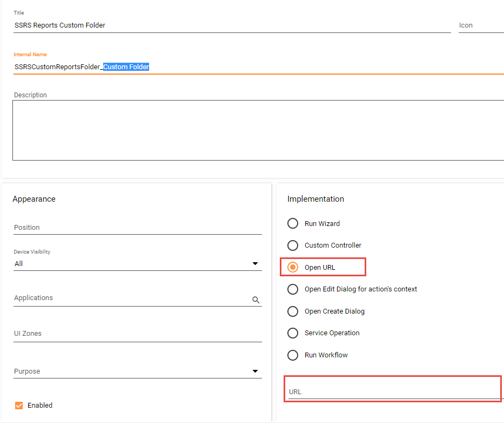This screenshot has height=425, width=504.
Task: Choose the Custom Controller implementation option
Action: coord(293,245)
